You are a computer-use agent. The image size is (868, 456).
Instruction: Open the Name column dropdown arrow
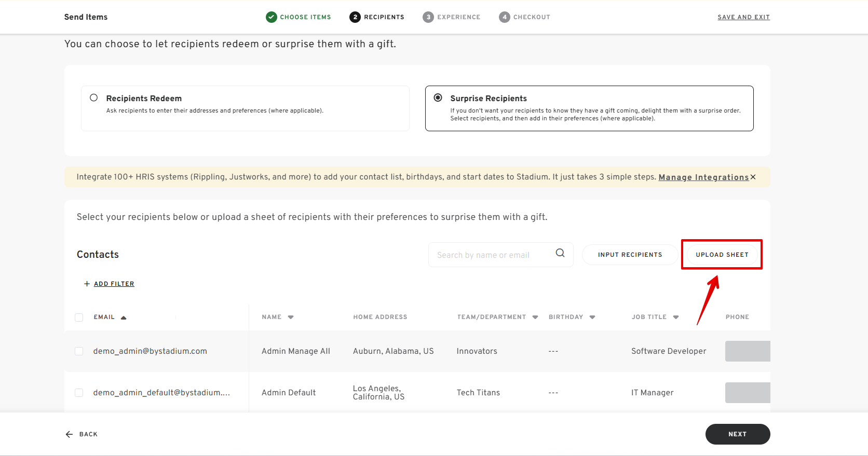[291, 317]
